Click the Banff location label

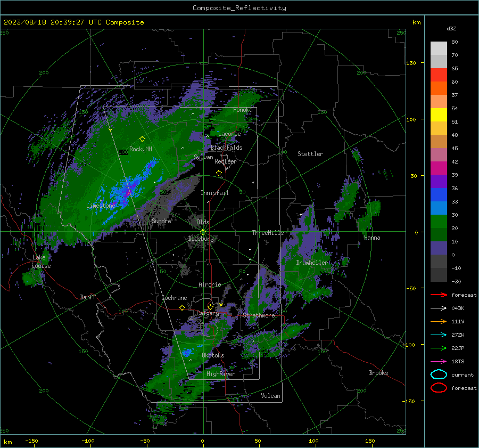[88, 297]
